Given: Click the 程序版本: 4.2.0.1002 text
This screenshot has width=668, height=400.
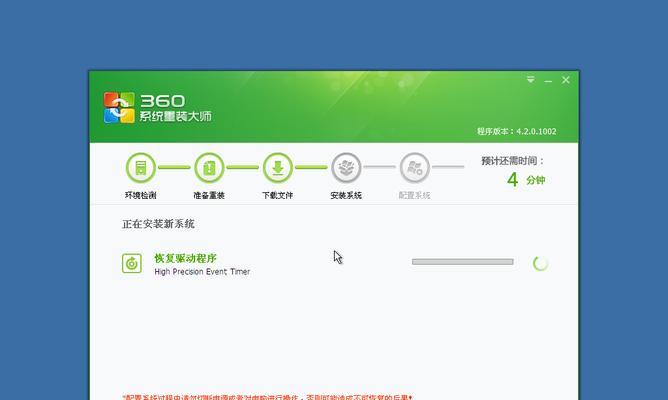Looking at the screenshot, I should pos(517,131).
